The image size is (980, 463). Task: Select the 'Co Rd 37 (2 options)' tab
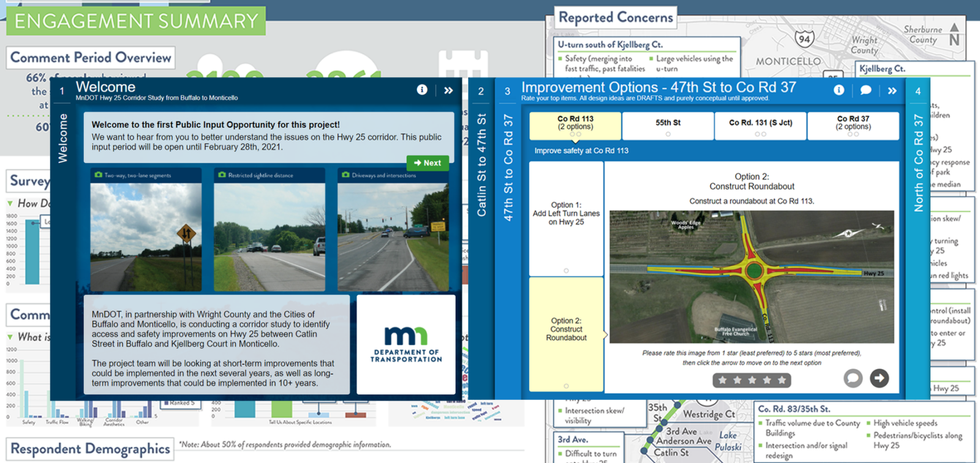[x=853, y=126]
